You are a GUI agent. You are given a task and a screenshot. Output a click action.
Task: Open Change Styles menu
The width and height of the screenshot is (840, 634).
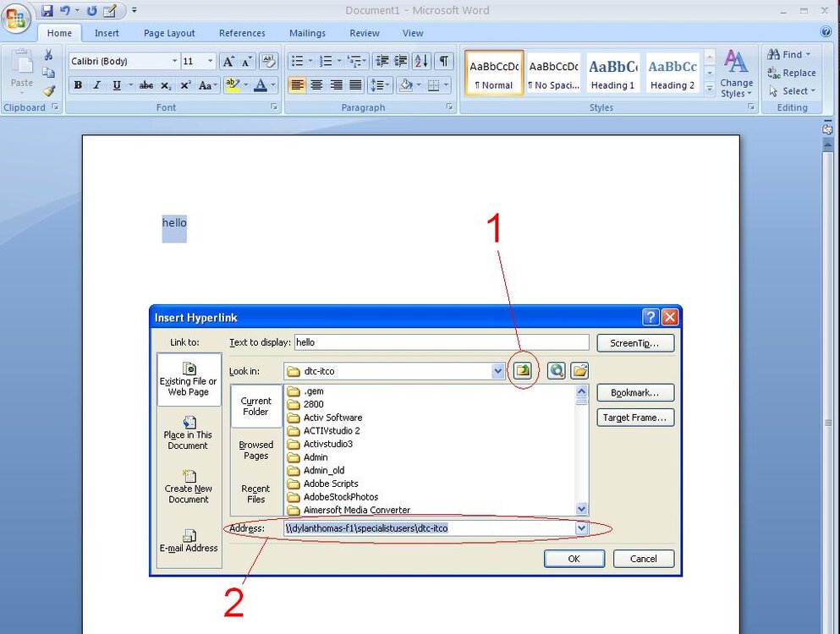click(x=737, y=74)
